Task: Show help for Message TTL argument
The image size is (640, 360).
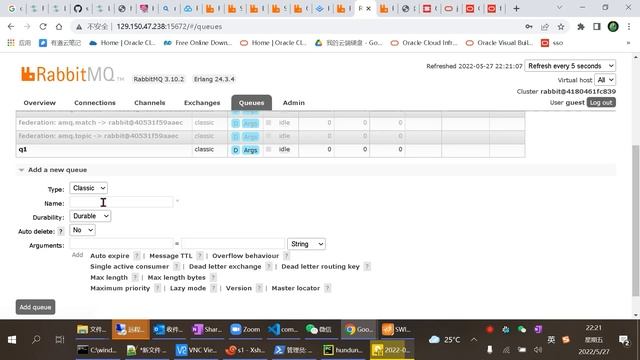Action: [x=200, y=256]
